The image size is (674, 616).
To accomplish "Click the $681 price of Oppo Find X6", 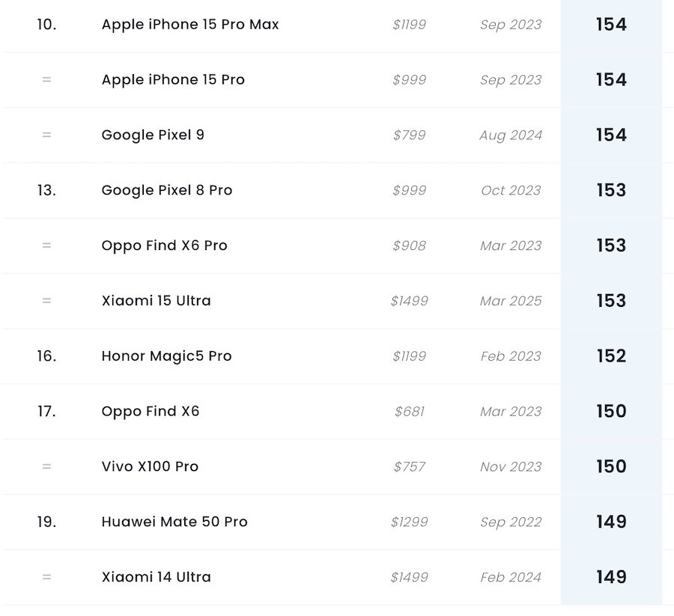I will [410, 412].
